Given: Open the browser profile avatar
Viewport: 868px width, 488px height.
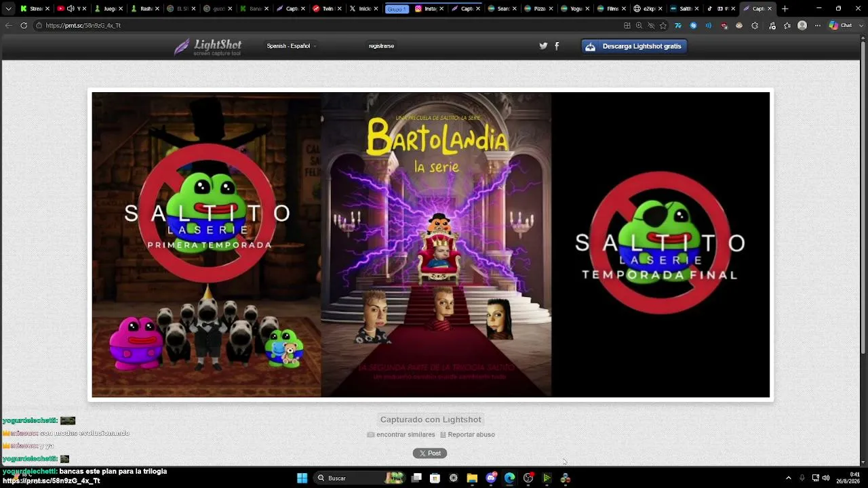Looking at the screenshot, I should click(802, 25).
